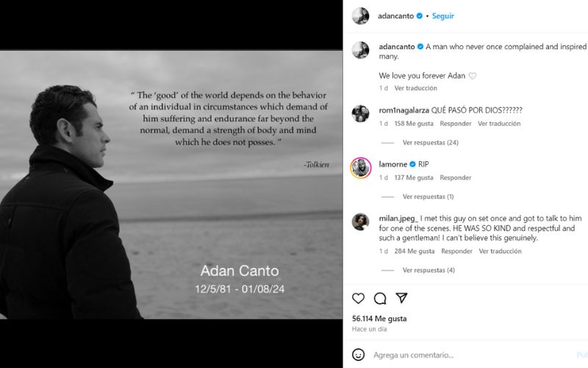This screenshot has width=588, height=368.
Task: Click the Seguir follow button
Action: 443,15
